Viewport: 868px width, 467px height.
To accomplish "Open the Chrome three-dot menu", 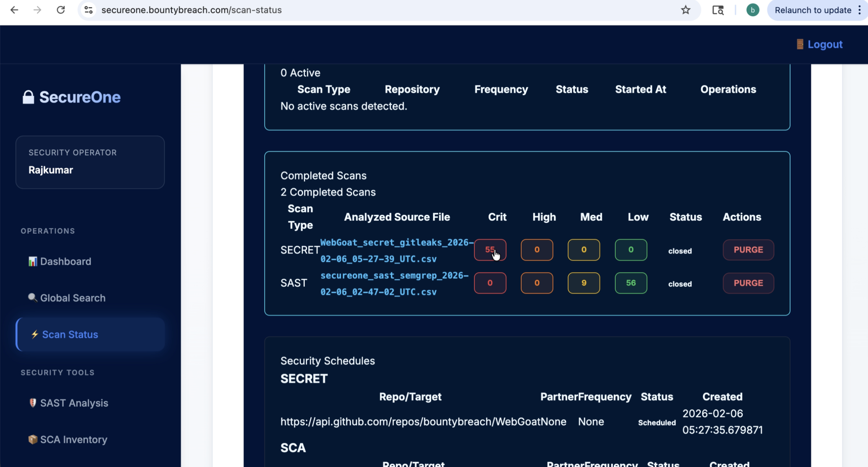I will click(x=860, y=10).
